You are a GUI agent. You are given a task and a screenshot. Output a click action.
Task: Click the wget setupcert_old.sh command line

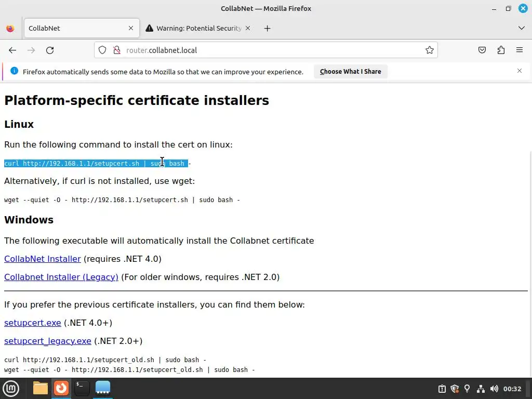[129, 370]
